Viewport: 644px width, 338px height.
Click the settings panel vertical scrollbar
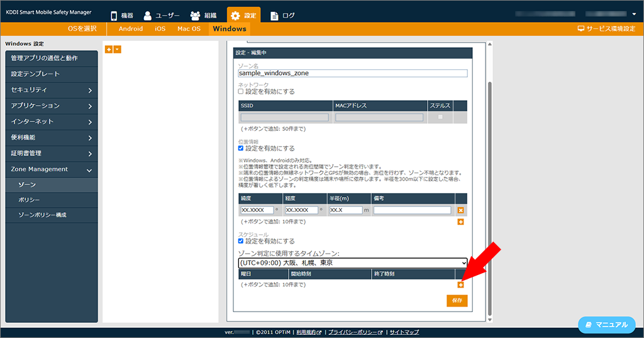489,199
